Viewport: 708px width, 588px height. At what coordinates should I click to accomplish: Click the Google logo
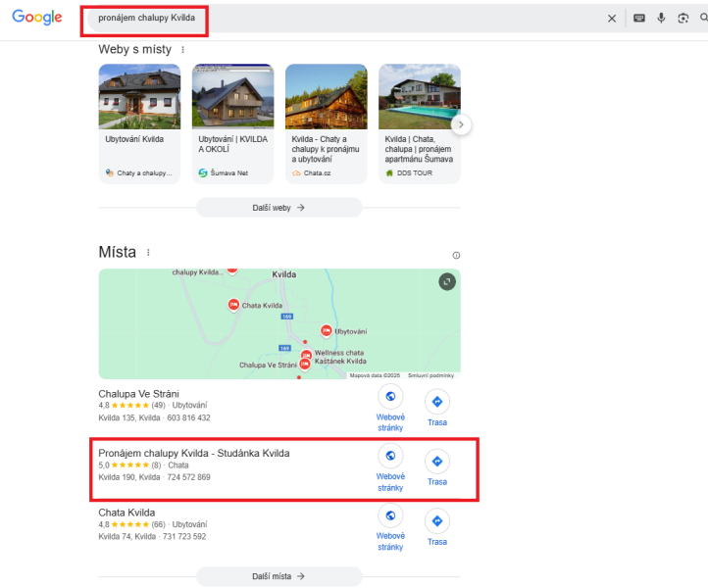pyautogui.click(x=37, y=17)
